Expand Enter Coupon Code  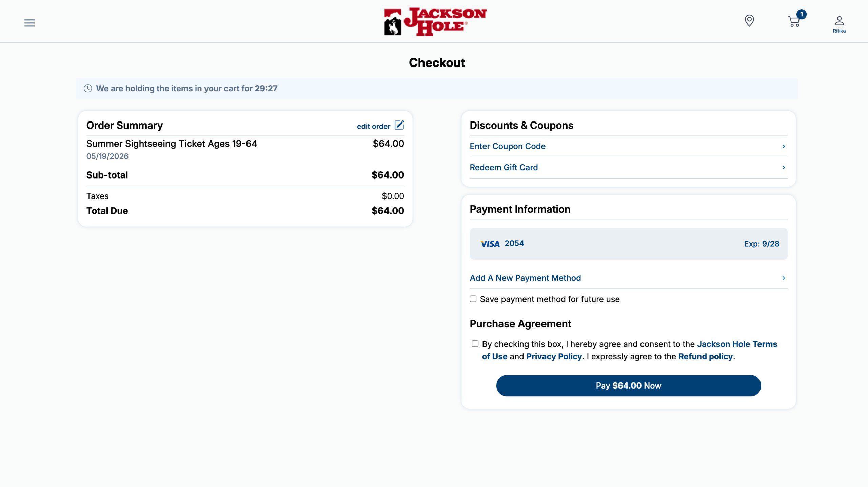(628, 146)
